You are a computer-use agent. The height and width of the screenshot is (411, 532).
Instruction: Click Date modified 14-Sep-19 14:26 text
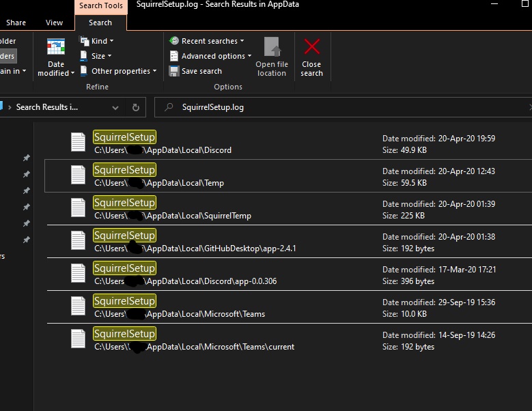tap(438, 335)
